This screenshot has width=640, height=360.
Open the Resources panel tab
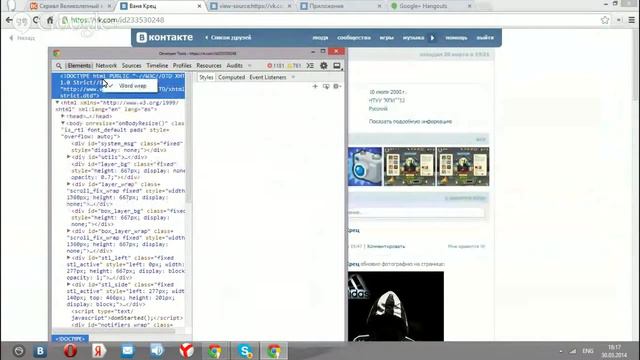coord(209,66)
